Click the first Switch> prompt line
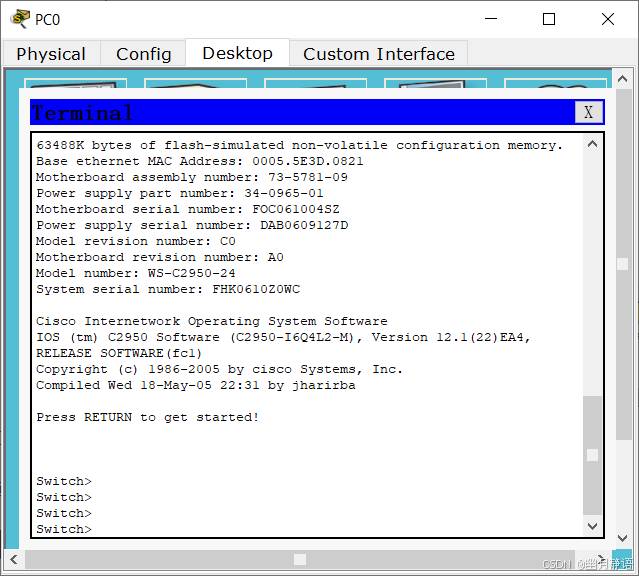Image resolution: width=639 pixels, height=576 pixels. pos(64,481)
